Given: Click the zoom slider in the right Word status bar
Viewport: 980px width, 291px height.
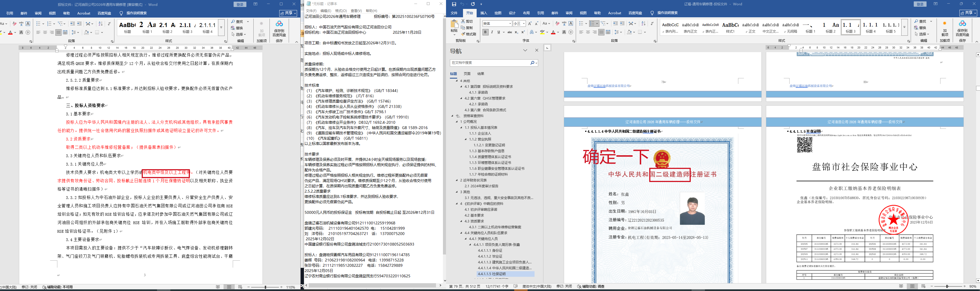Looking at the screenshot, I should (x=947, y=287).
